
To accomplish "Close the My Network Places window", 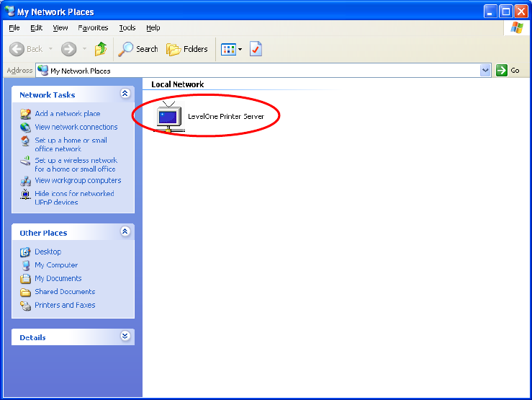I will pos(521,12).
